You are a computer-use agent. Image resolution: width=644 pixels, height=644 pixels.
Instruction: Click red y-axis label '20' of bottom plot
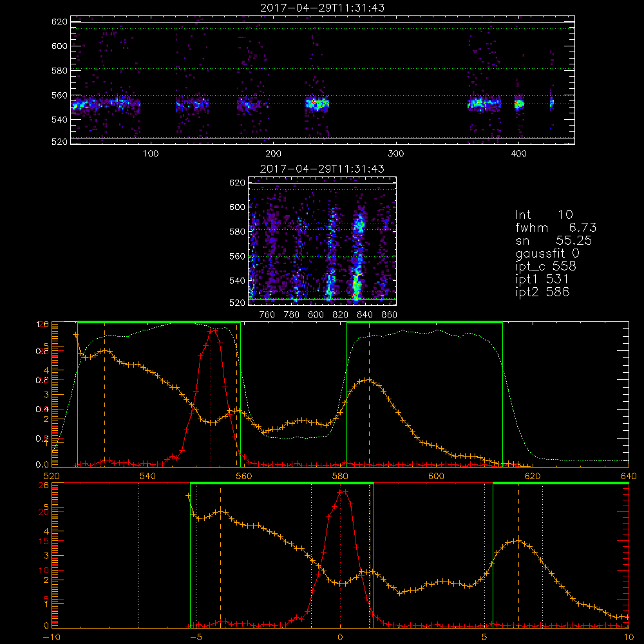tap(44, 512)
